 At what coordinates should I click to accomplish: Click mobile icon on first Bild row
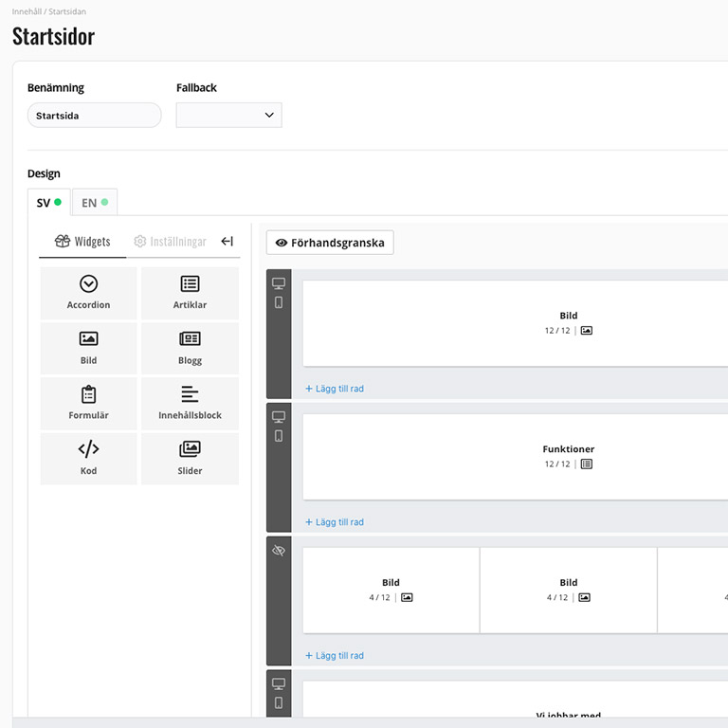pyautogui.click(x=279, y=302)
